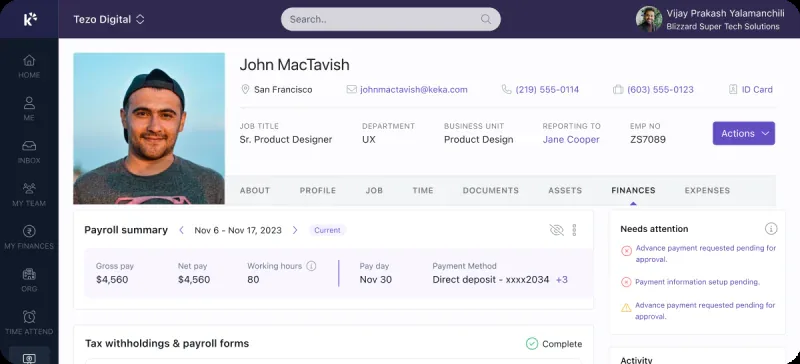Open first Advance payment requested alert
The image size is (800, 364).
[x=706, y=254]
